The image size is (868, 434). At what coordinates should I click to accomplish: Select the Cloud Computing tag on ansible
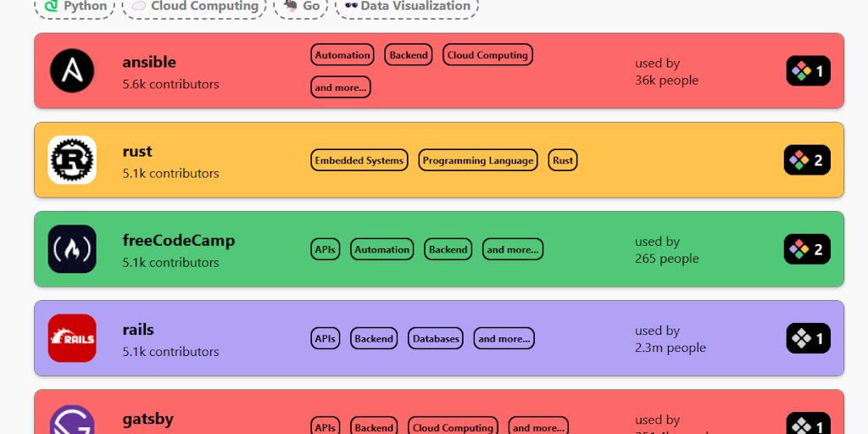click(x=487, y=55)
